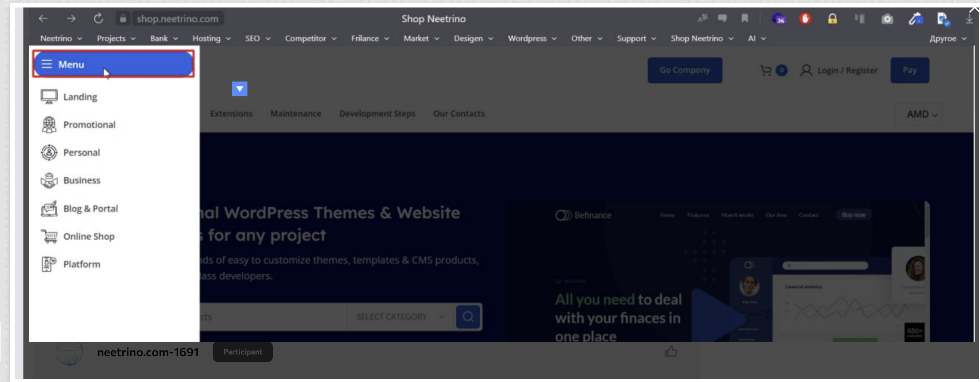Click the Go Company button
This screenshot has height=382, width=980.
pos(685,70)
